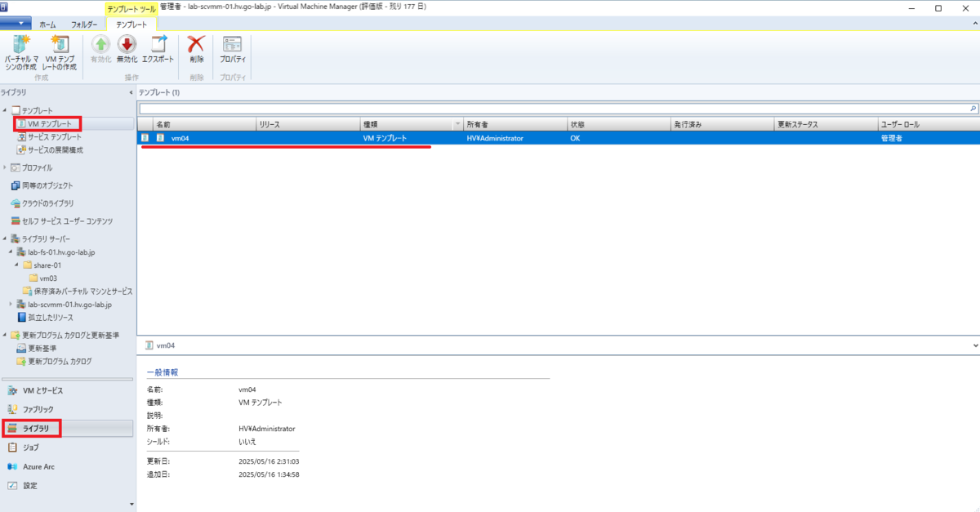Click the 削除 (Delete) red X icon

pos(196,44)
